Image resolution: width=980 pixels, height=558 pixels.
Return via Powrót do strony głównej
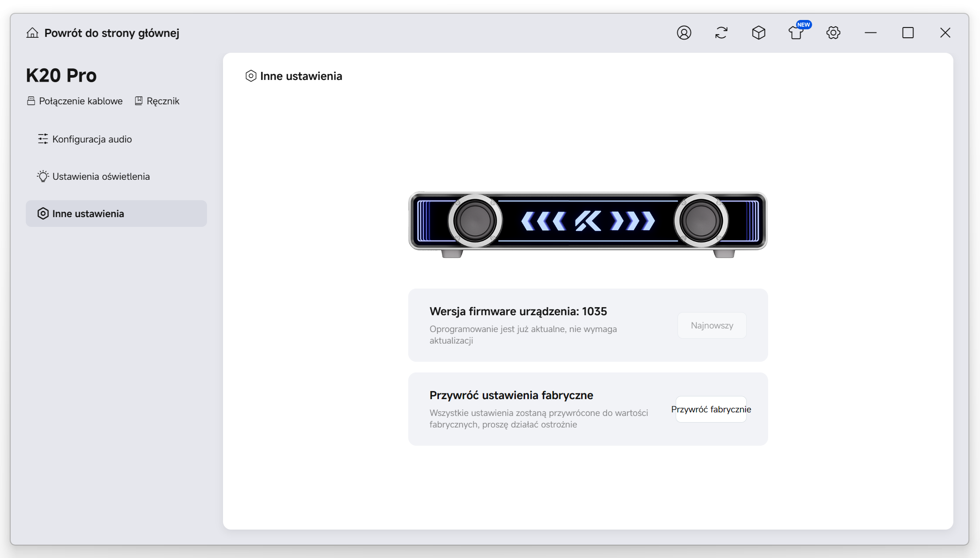tap(112, 33)
